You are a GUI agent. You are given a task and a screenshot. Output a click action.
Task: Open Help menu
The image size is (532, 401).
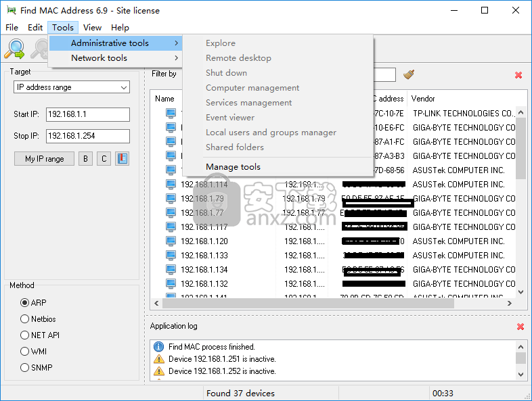(x=120, y=28)
